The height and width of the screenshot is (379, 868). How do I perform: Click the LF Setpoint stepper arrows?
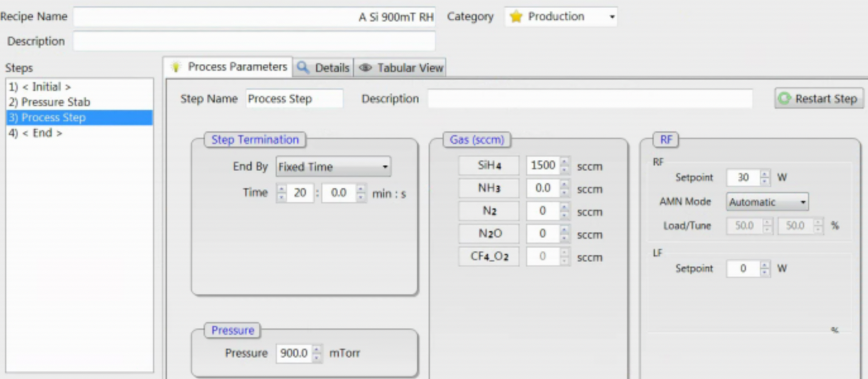click(x=766, y=269)
